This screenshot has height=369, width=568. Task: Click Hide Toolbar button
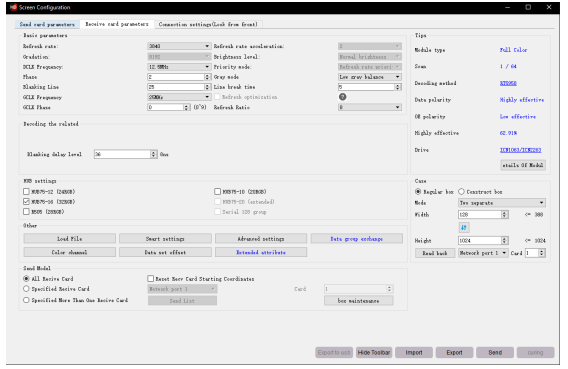(x=374, y=352)
